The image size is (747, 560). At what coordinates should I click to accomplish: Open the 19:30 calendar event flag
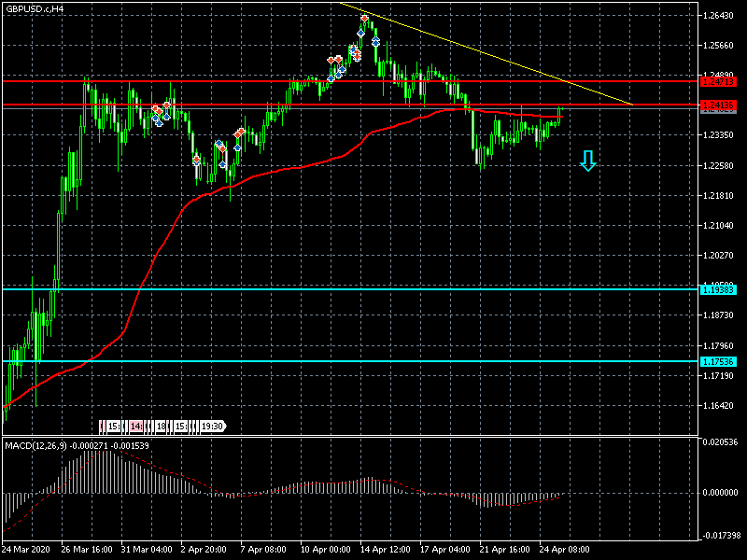[x=213, y=427]
